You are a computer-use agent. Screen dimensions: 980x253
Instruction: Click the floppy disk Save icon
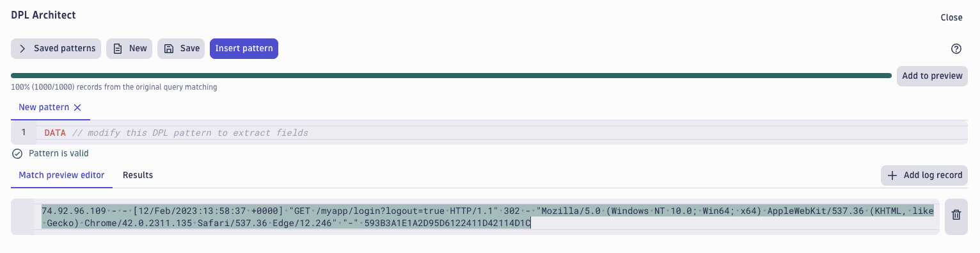(x=169, y=49)
